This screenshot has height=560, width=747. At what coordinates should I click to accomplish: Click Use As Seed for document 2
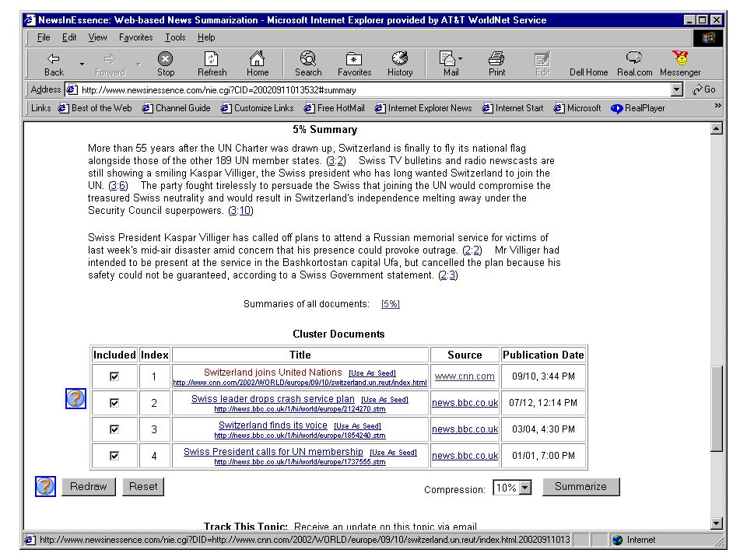pyautogui.click(x=385, y=400)
